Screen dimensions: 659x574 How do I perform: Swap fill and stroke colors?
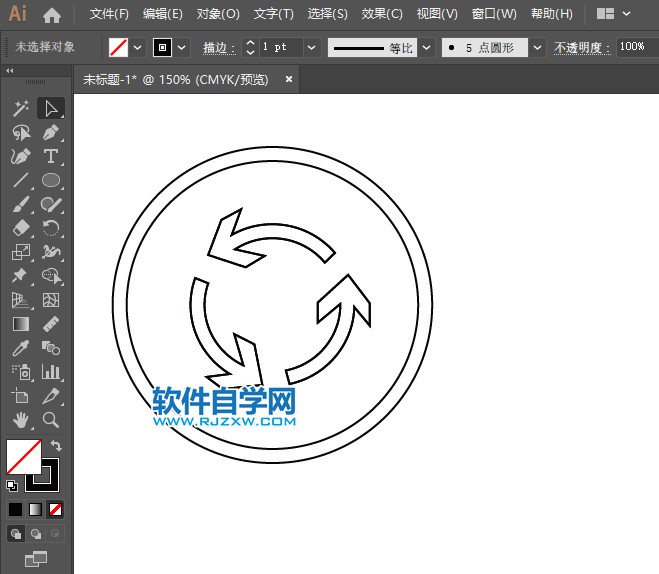(x=57, y=445)
